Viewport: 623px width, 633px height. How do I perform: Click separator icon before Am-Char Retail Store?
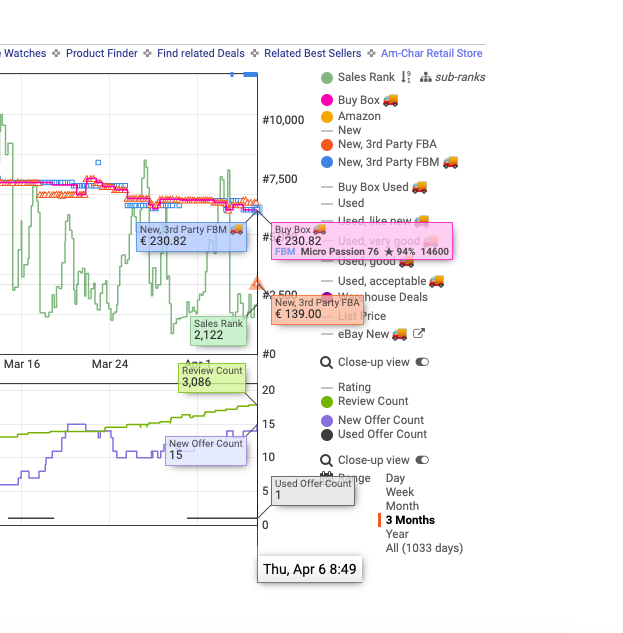click(371, 53)
